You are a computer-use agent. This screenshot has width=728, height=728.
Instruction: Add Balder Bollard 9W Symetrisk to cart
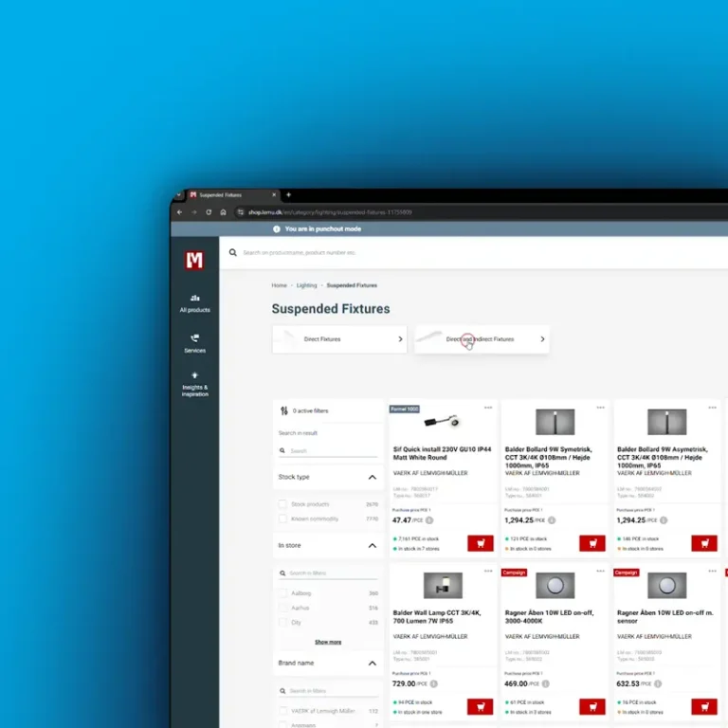(x=592, y=543)
